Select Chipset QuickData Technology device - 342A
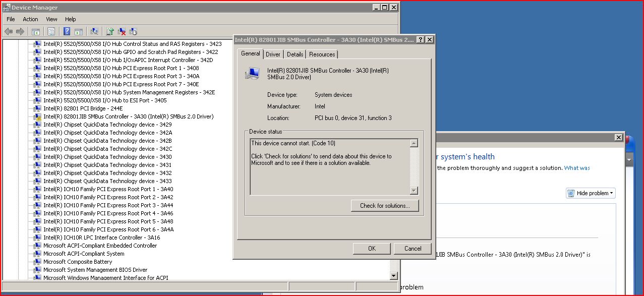 [108, 133]
